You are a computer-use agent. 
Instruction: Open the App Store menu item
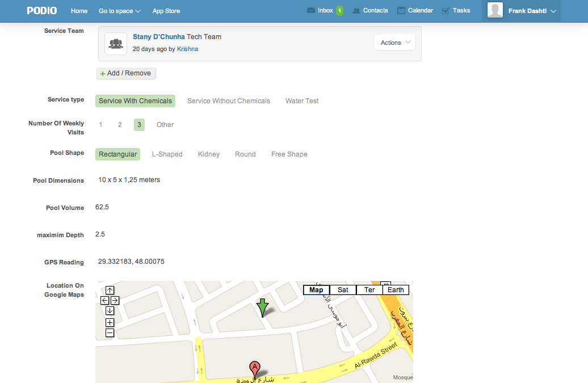pos(166,11)
